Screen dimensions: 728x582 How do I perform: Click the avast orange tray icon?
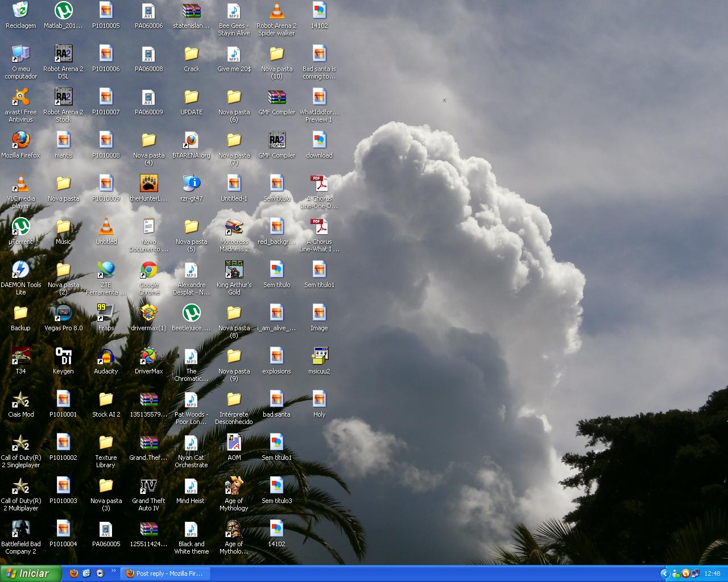coord(685,573)
